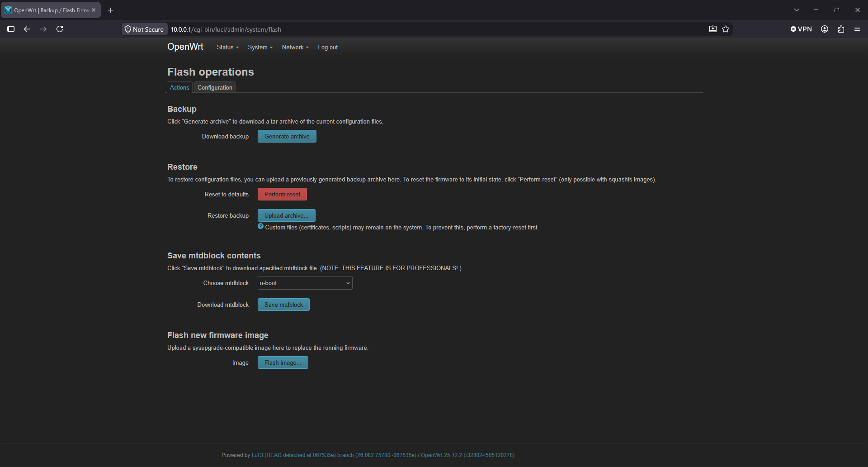Reload the page with the refresh icon
The image size is (868, 467).
(60, 29)
